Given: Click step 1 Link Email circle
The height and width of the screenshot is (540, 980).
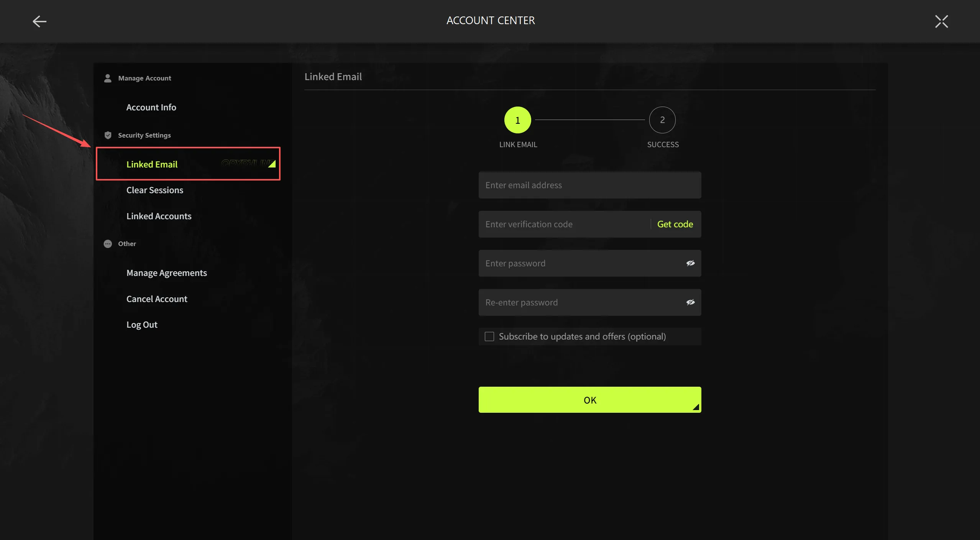Looking at the screenshot, I should click(x=517, y=120).
